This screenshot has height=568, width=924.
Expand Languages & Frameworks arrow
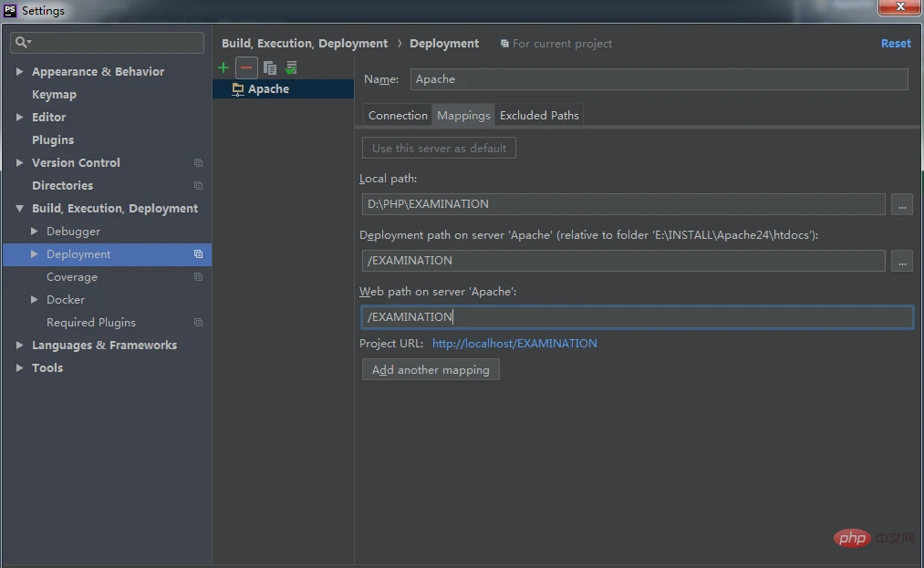coord(19,346)
